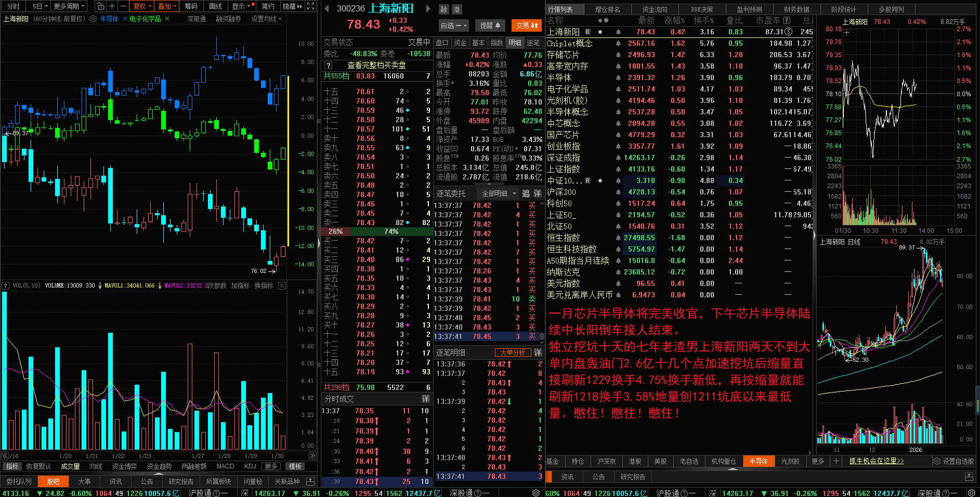The image size is (980, 497).
Task: Toggle 叠加 overlay button
Action: pos(167,6)
